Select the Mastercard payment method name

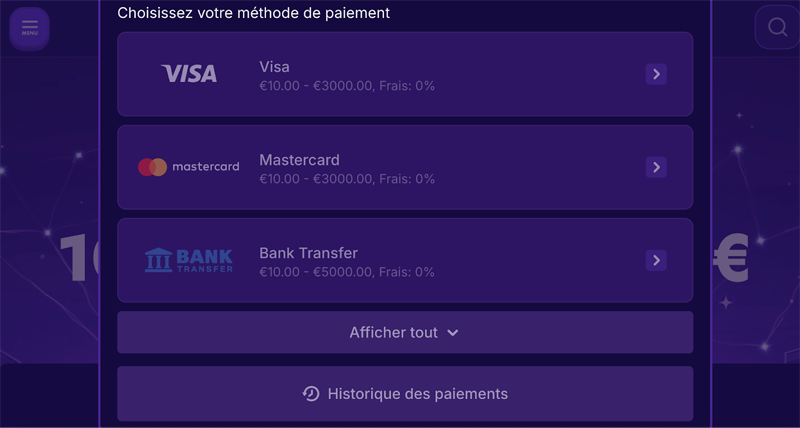tap(299, 160)
